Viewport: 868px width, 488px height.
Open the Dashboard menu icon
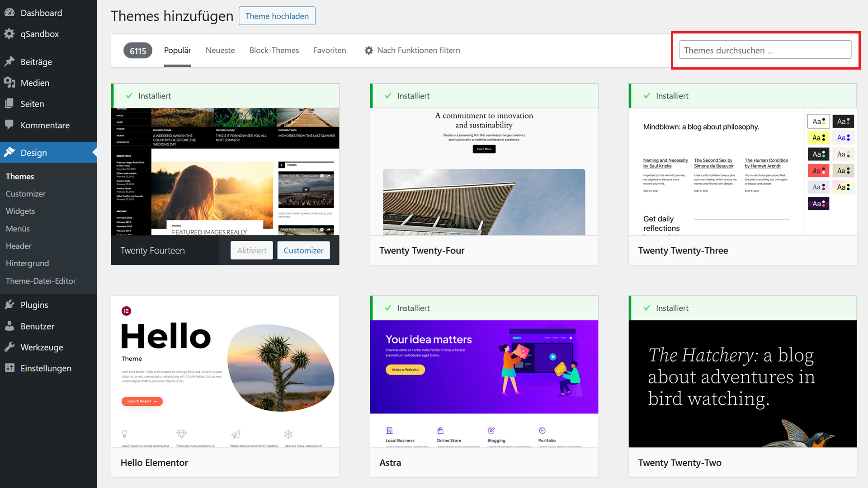click(x=9, y=13)
